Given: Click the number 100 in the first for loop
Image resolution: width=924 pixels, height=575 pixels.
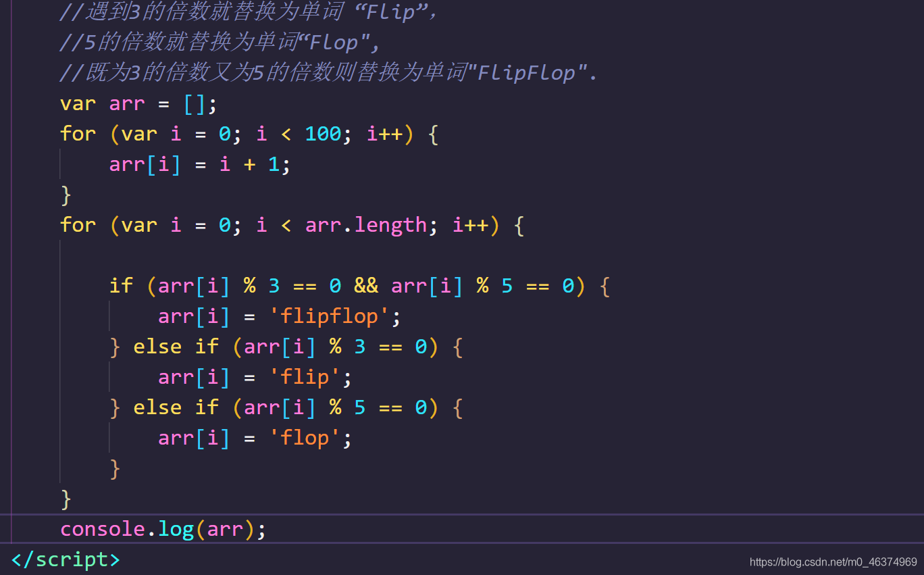Looking at the screenshot, I should (x=323, y=134).
